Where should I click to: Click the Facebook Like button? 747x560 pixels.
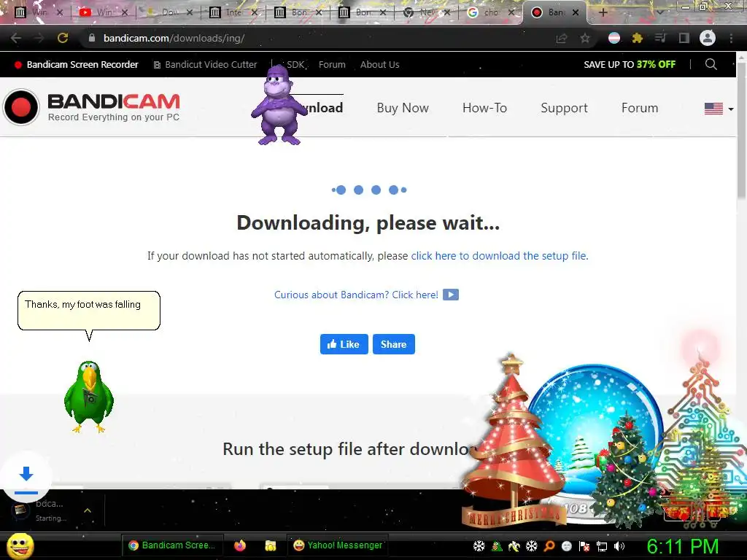coord(344,344)
